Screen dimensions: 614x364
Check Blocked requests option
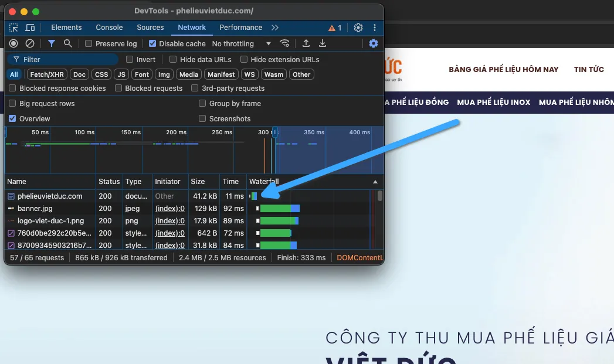(118, 89)
